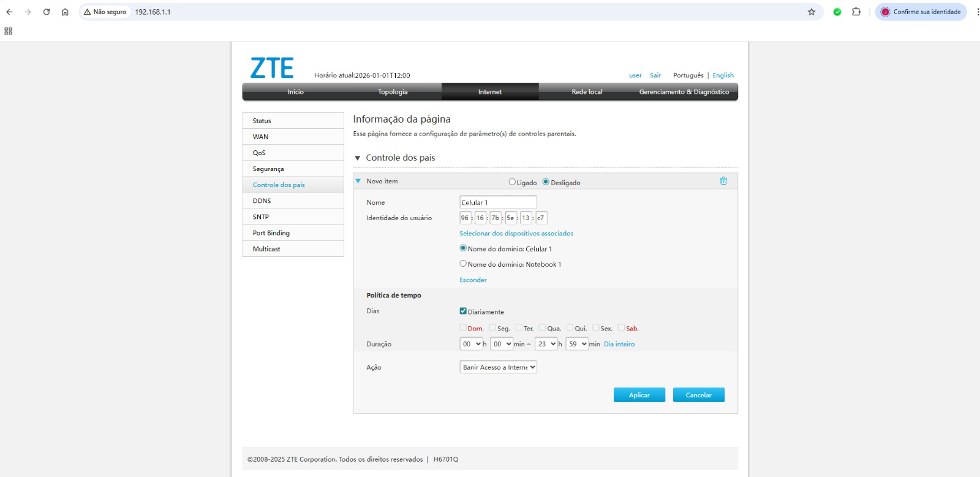The width and height of the screenshot is (980, 477).
Task: Bookmark this page with star icon
Action: 812,12
